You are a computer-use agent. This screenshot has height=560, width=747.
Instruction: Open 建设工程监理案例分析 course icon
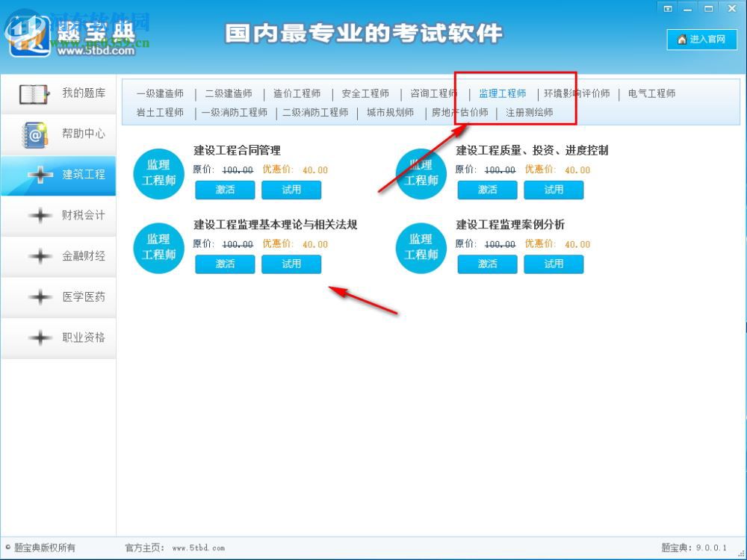[420, 248]
